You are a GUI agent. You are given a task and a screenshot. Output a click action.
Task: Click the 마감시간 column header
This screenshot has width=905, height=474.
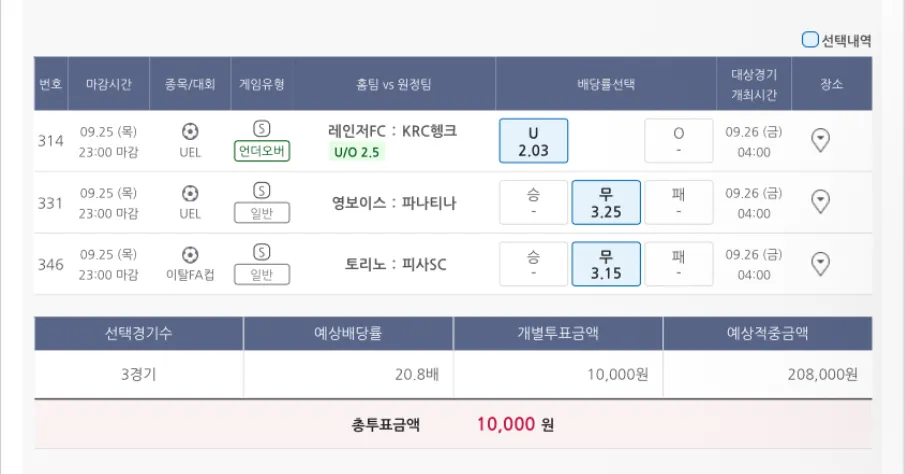point(110,84)
